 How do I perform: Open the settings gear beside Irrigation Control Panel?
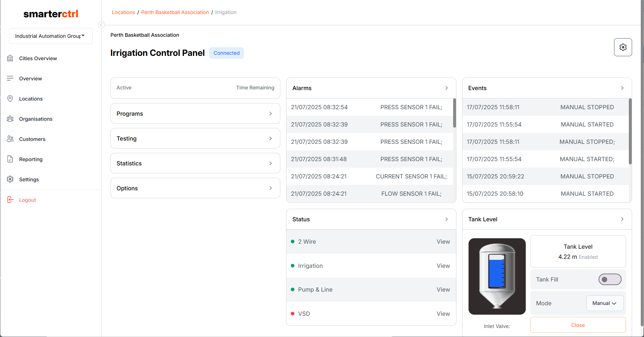tap(623, 47)
